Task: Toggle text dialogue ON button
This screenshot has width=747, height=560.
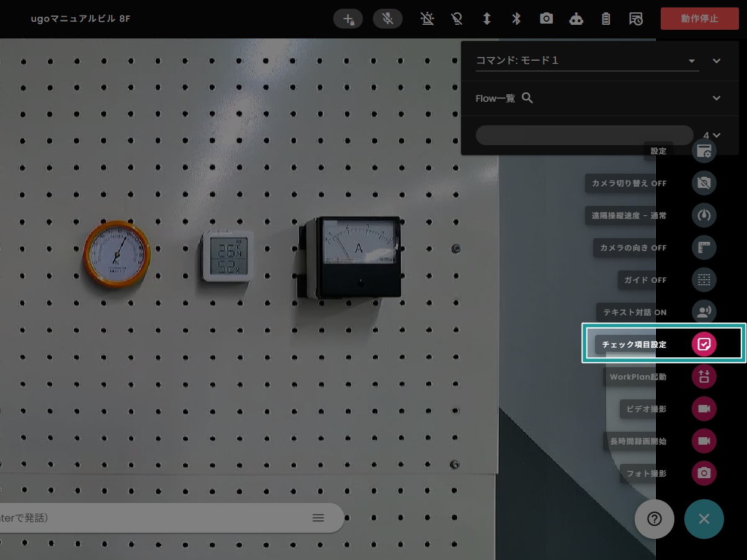Action: pos(704,312)
